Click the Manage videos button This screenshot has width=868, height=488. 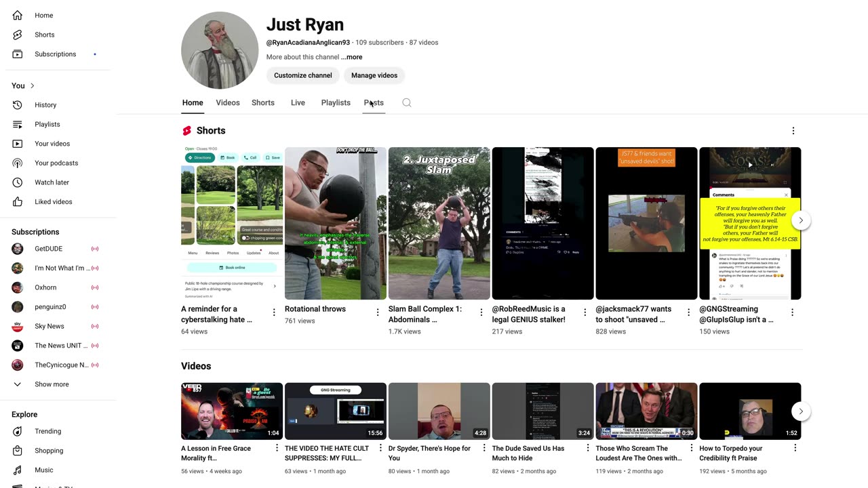tap(374, 75)
